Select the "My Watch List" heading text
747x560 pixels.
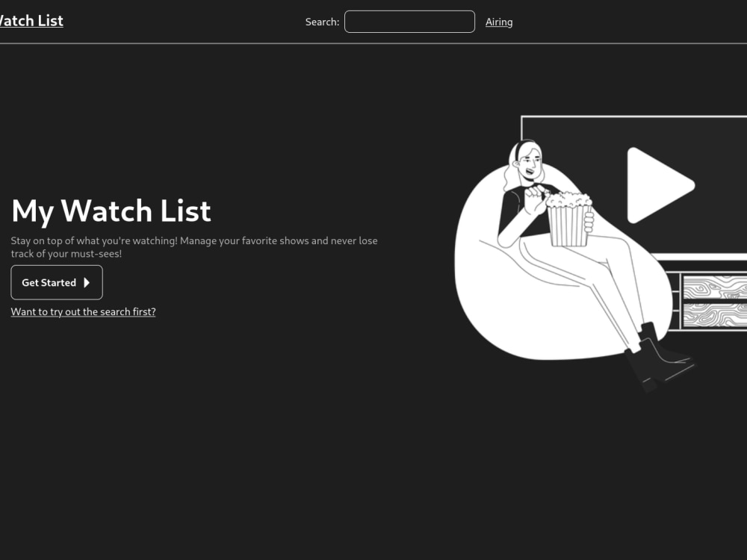(111, 211)
